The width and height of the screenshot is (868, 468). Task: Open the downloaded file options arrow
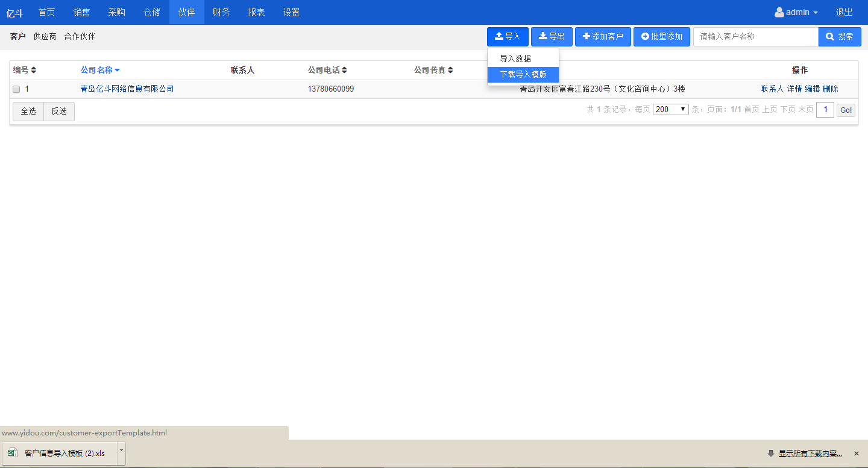[121, 450]
